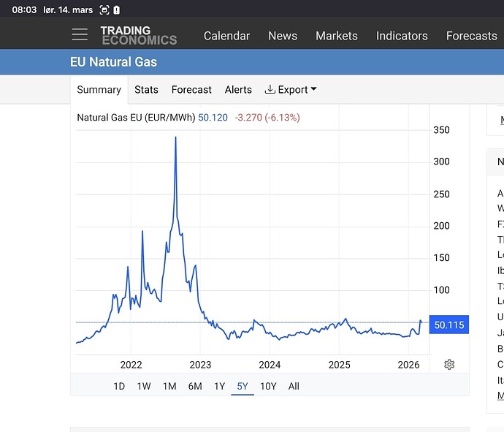Screen dimensions: 504x432
Task: Show All time range data
Action: point(294,386)
